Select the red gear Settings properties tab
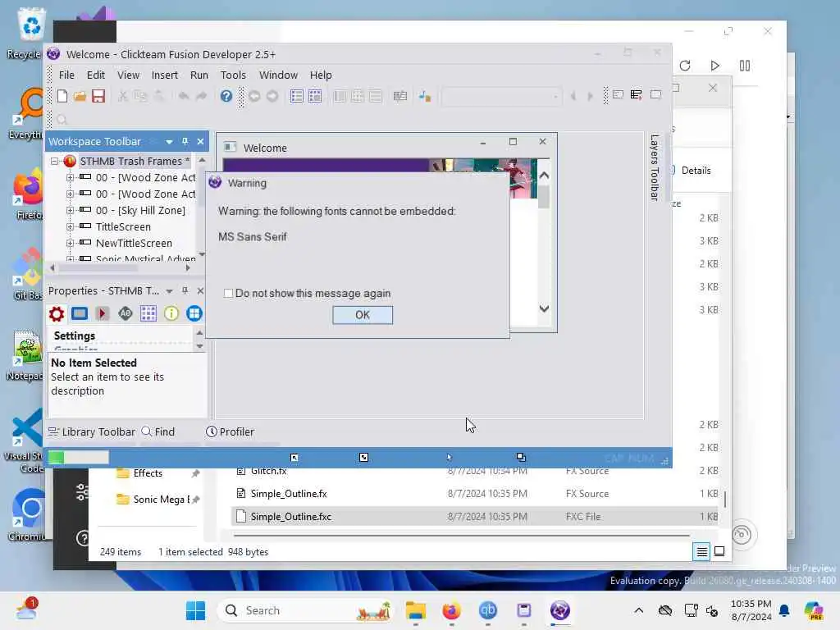The image size is (840, 630). point(57,313)
